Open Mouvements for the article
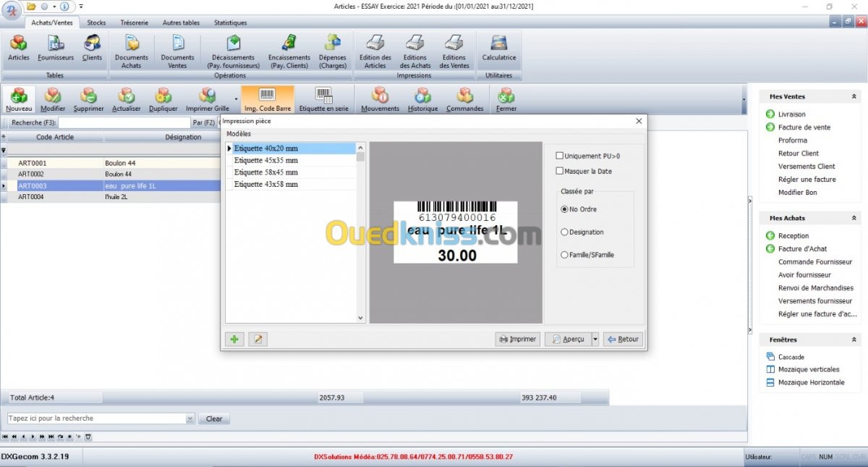The height and width of the screenshot is (467, 868). 380,99
